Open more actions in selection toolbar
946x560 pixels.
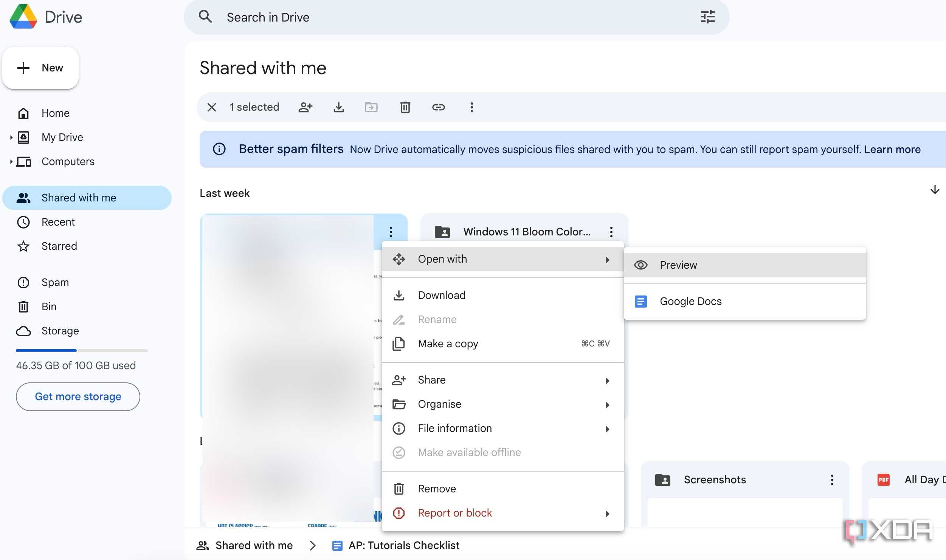(471, 107)
